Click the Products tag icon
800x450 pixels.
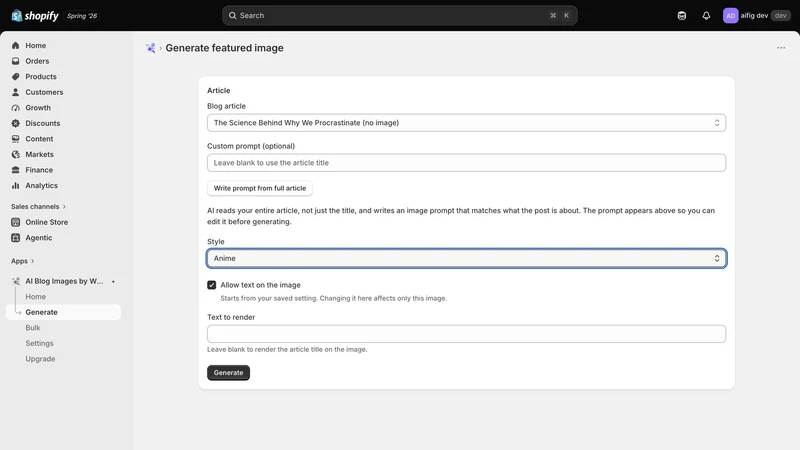(x=15, y=77)
